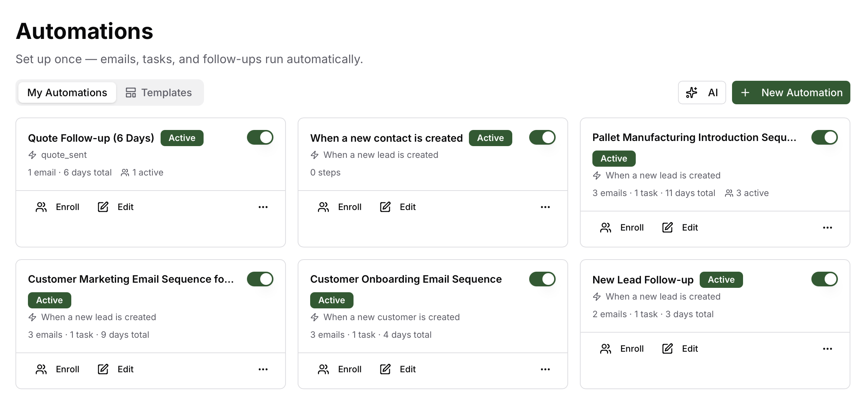Open more options for Customer Onboarding card
868x420 pixels.
(545, 369)
